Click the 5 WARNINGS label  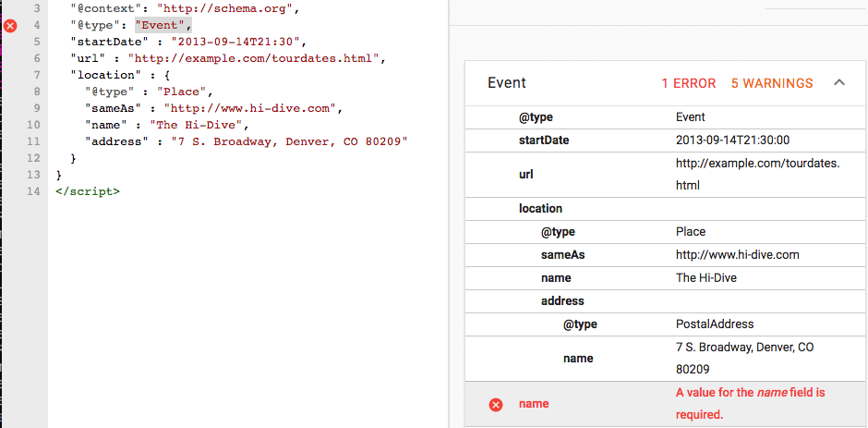[772, 83]
